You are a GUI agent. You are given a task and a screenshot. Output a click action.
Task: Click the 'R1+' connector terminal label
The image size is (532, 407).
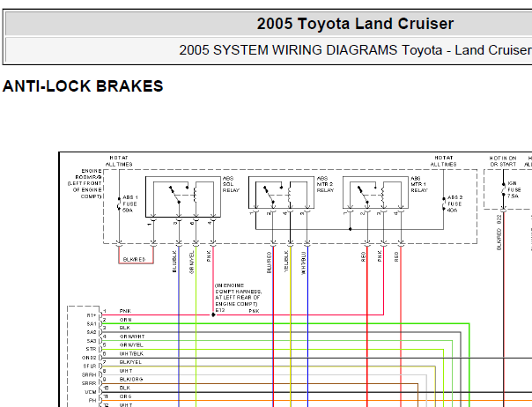coord(92,315)
